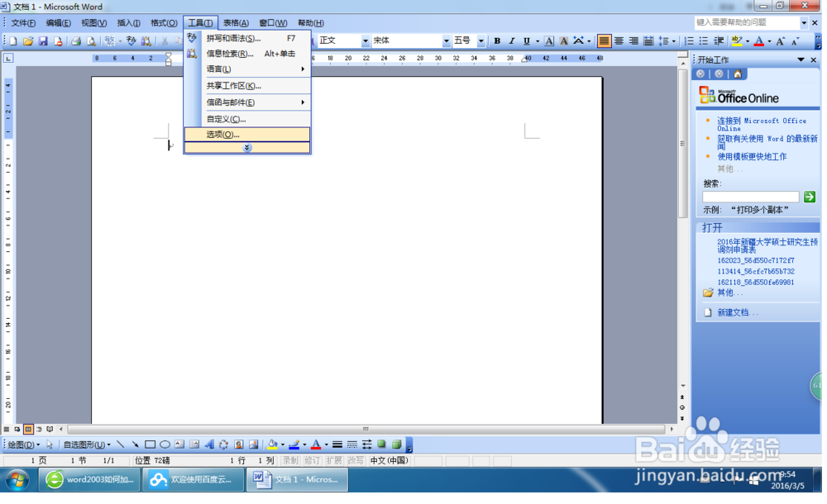Insert a text box from drawing toolbar

tap(178, 445)
